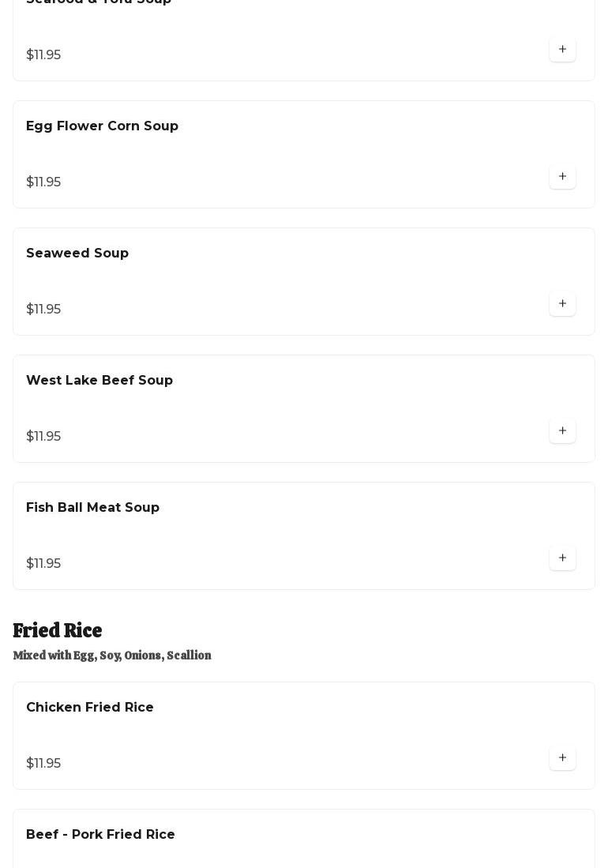This screenshot has height=868, width=608.
Task: Click the Egg Flower Corn Soup price
Action: pyautogui.click(x=43, y=182)
